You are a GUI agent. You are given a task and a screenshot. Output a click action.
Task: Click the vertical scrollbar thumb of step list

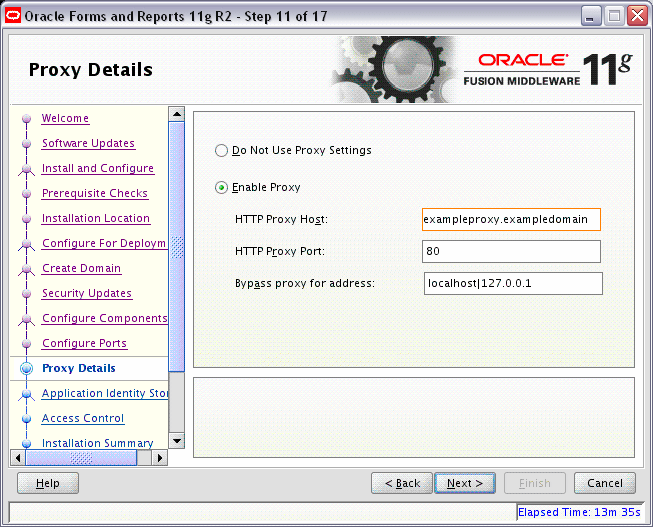(x=177, y=247)
